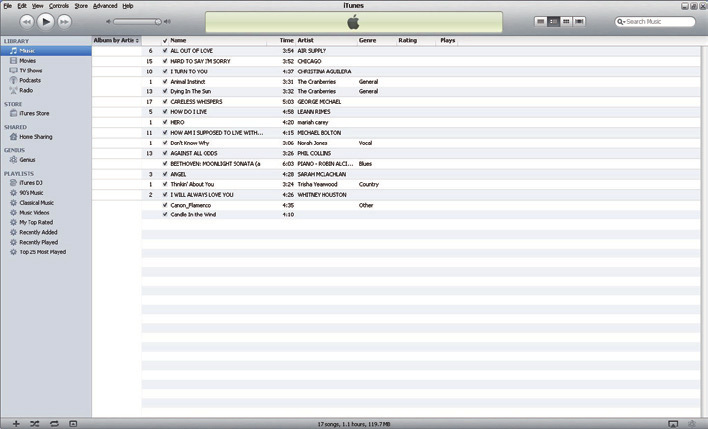708x429 pixels.
Task: Uncheck the Don't Know Why checkbox
Action: point(165,143)
